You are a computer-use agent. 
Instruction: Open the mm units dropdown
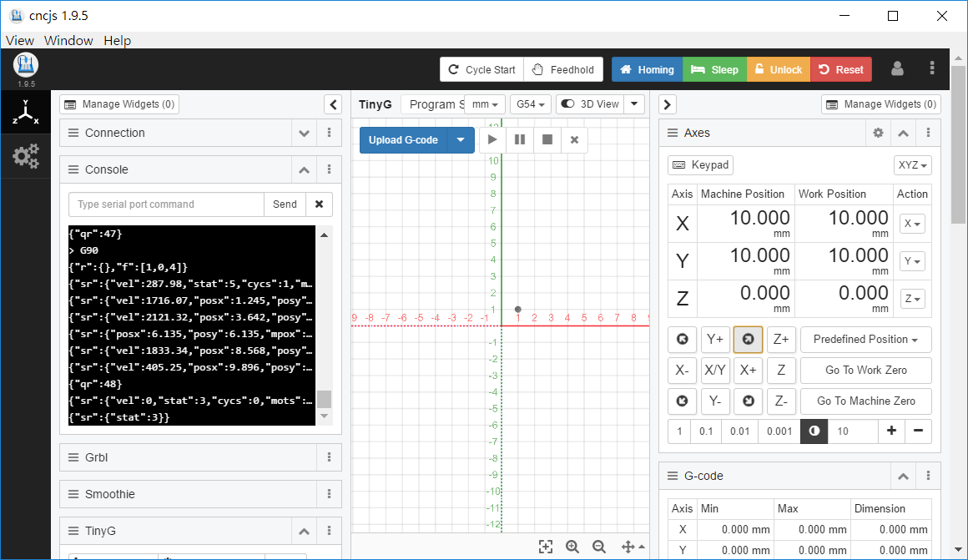tap(485, 104)
